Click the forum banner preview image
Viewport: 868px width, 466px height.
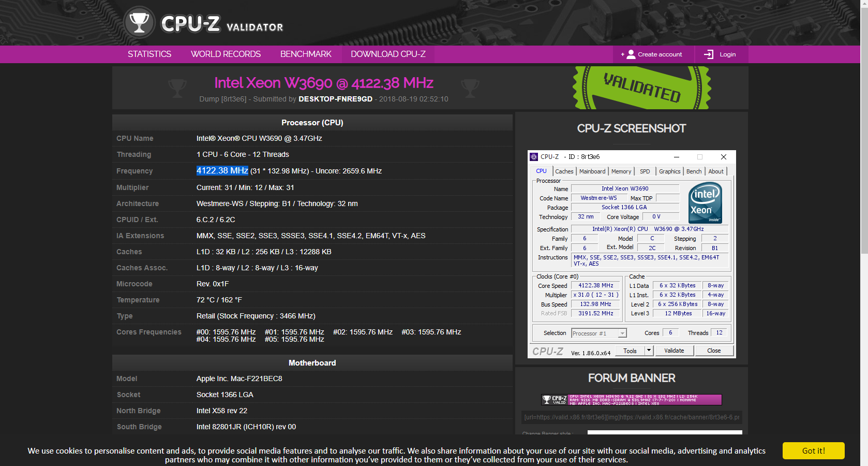tap(631, 399)
